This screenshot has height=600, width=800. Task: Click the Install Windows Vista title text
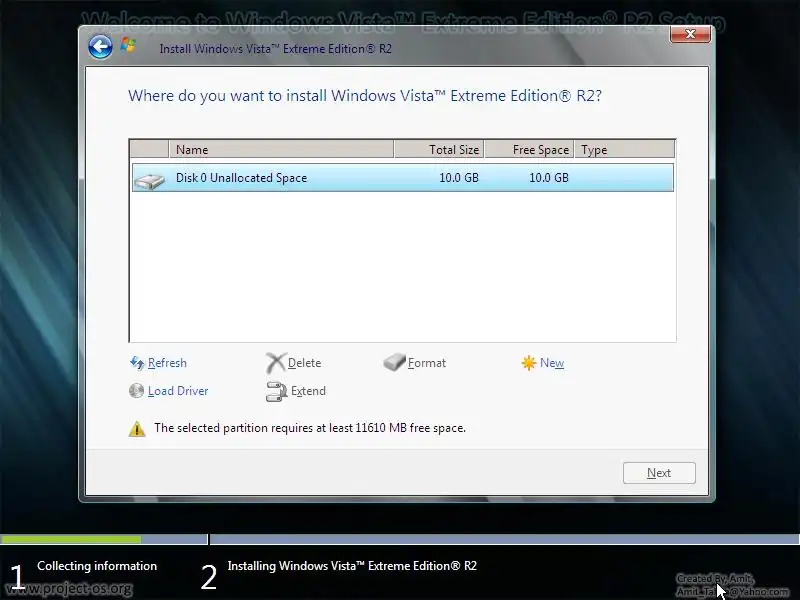pos(276,49)
